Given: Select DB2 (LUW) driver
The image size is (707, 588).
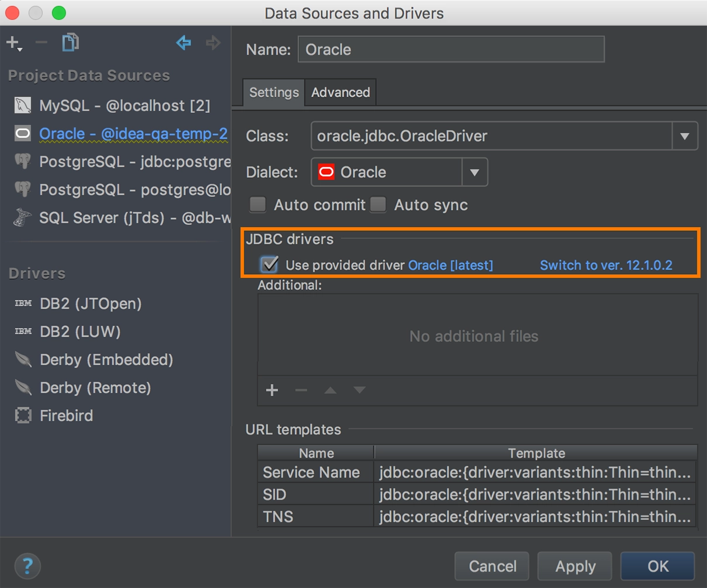Looking at the screenshot, I should click(80, 331).
